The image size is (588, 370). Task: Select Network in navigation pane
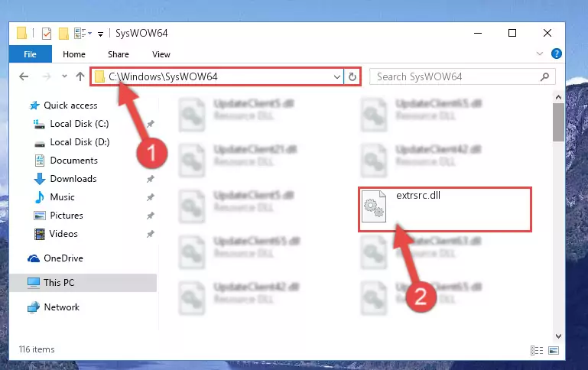pyautogui.click(x=61, y=307)
